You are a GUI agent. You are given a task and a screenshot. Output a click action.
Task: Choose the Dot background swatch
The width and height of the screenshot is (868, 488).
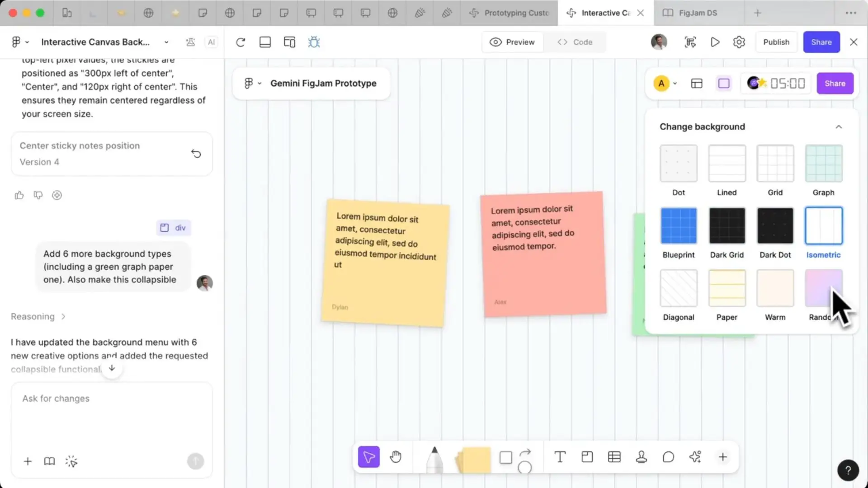tap(678, 163)
